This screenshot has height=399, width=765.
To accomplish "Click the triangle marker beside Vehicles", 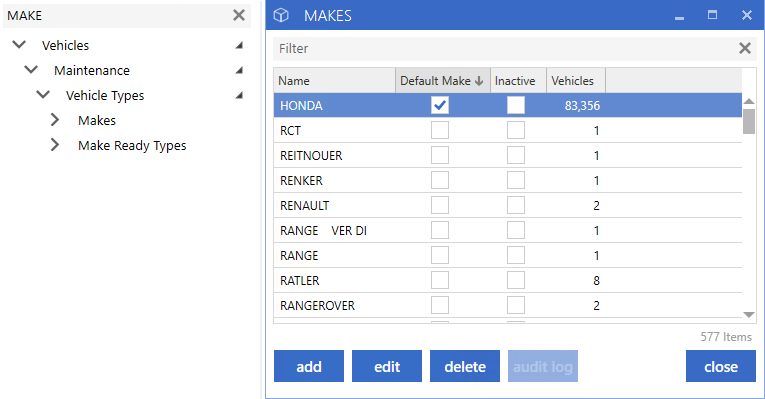I will click(x=239, y=45).
